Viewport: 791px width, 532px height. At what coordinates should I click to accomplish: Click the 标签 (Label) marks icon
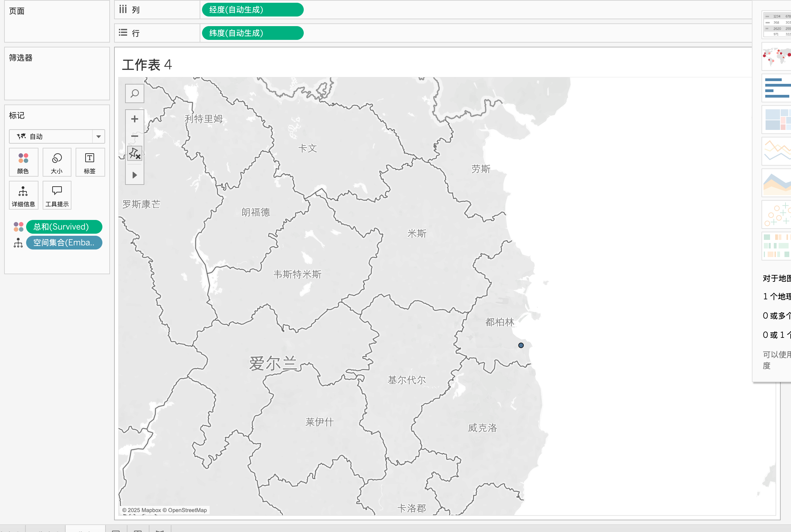(x=90, y=162)
